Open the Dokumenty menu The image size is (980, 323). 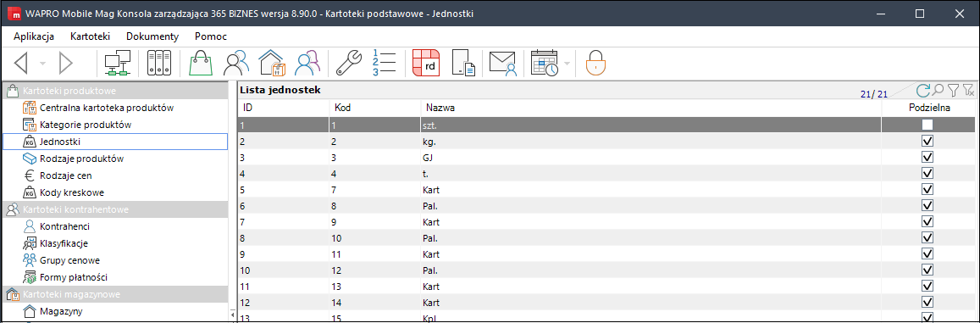pyautogui.click(x=152, y=36)
